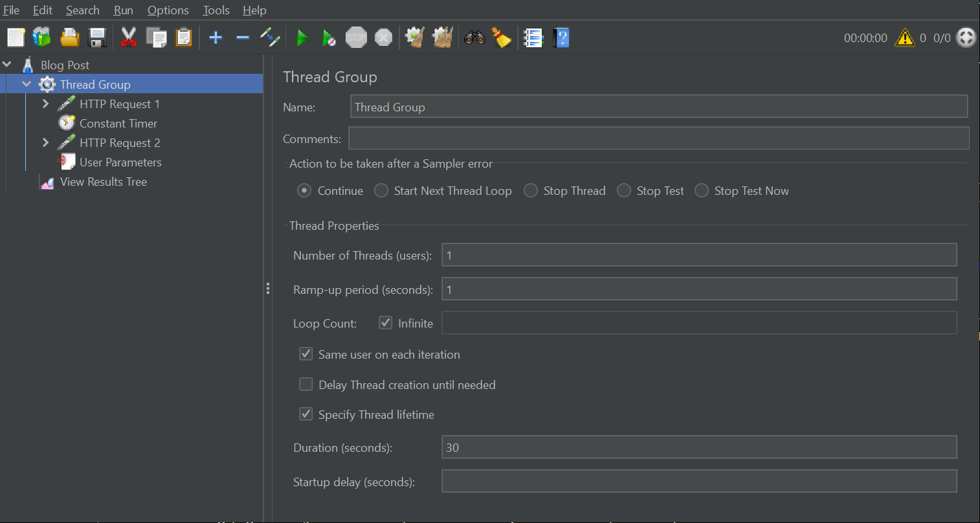Image resolution: width=980 pixels, height=523 pixels.
Task: Click the Number of Threads field
Action: [699, 255]
